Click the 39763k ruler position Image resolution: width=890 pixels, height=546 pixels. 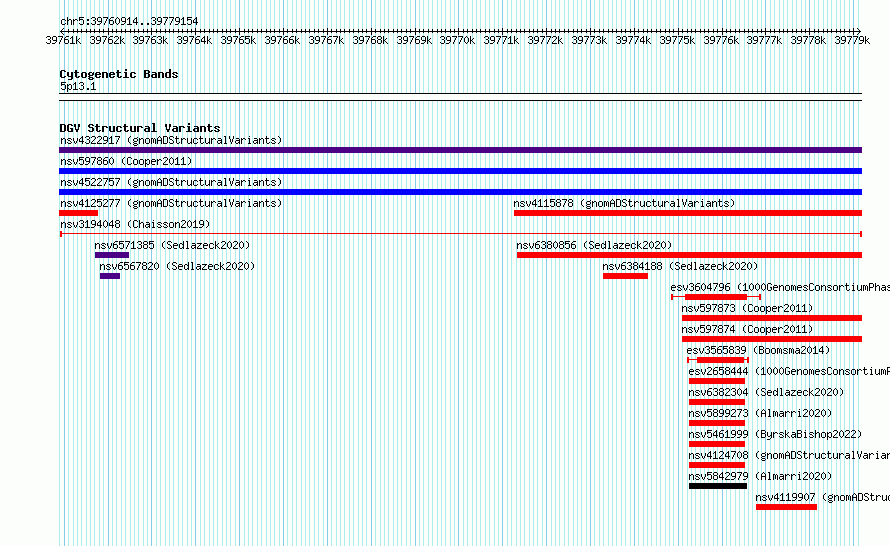[x=150, y=40]
